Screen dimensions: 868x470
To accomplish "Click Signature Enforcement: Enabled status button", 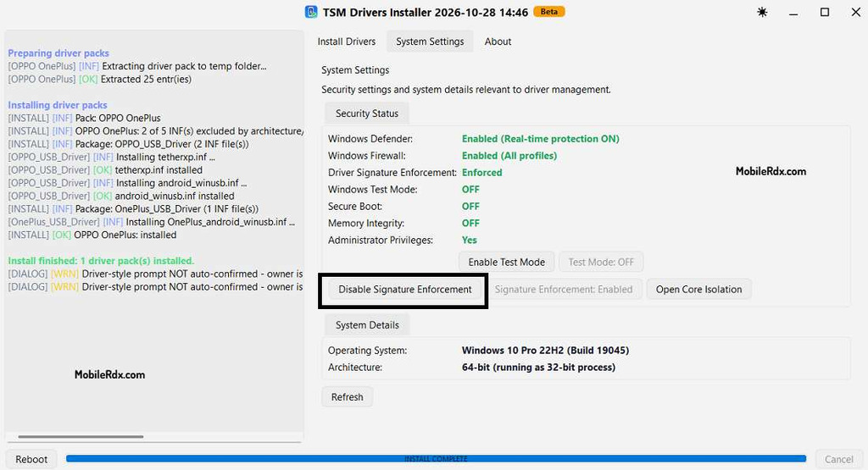I will click(564, 289).
